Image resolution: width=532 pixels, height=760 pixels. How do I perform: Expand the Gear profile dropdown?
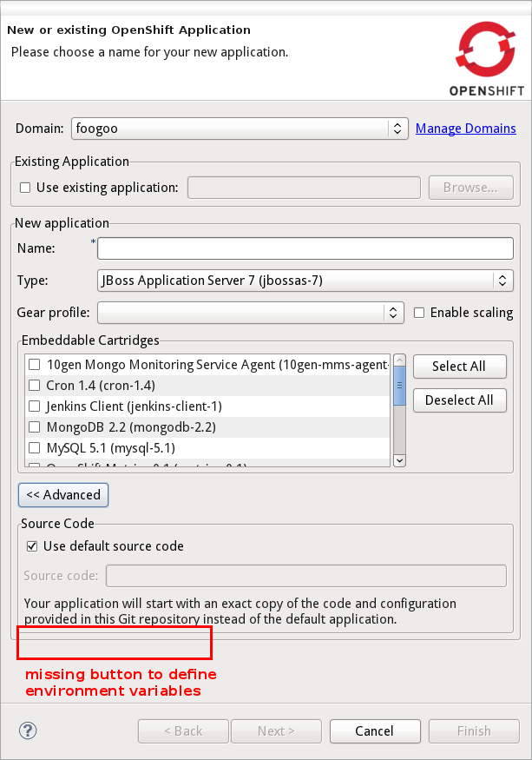[x=251, y=313]
